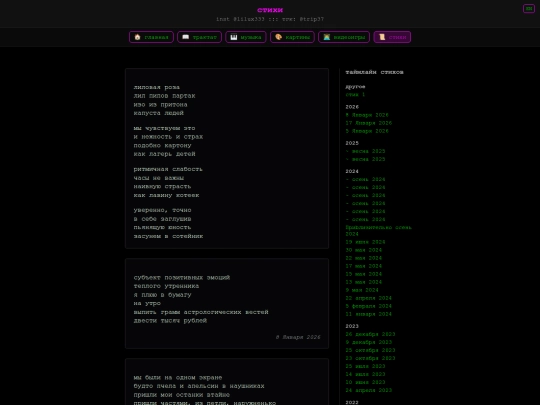Open the 15 мая 2024 poem link

[363, 274]
